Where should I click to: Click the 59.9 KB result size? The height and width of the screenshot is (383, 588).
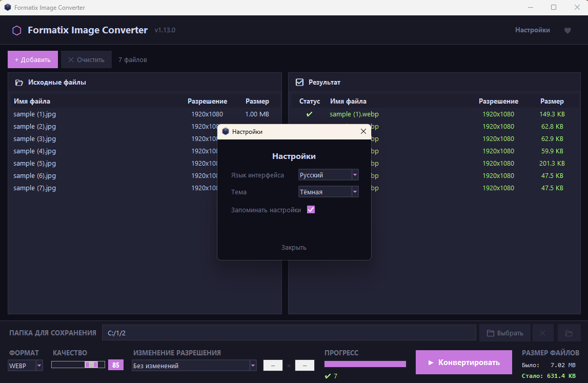coord(552,151)
